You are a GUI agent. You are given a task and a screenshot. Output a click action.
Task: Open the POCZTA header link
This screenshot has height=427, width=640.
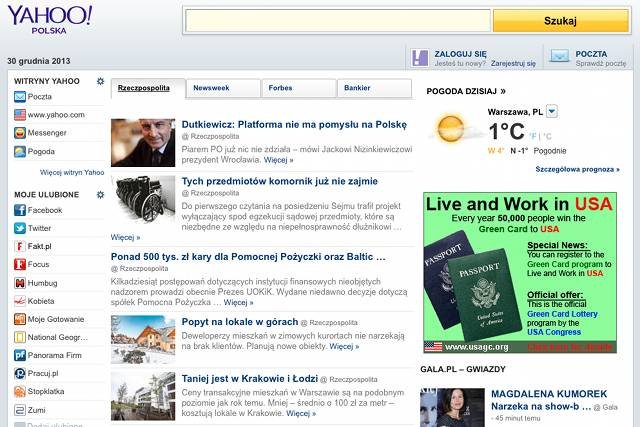(x=591, y=54)
